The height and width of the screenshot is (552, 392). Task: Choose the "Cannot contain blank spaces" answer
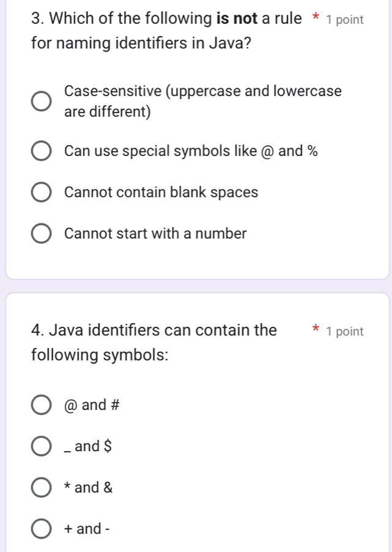pyautogui.click(x=40, y=192)
